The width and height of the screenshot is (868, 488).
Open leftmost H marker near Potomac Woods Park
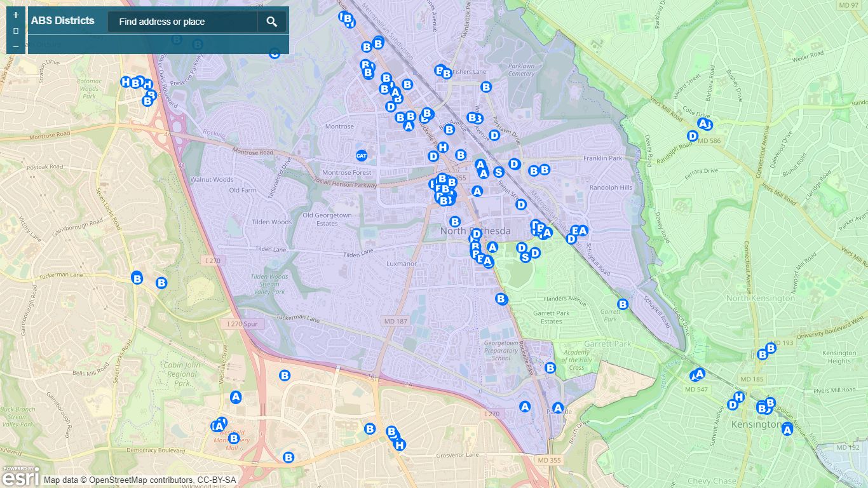point(126,81)
